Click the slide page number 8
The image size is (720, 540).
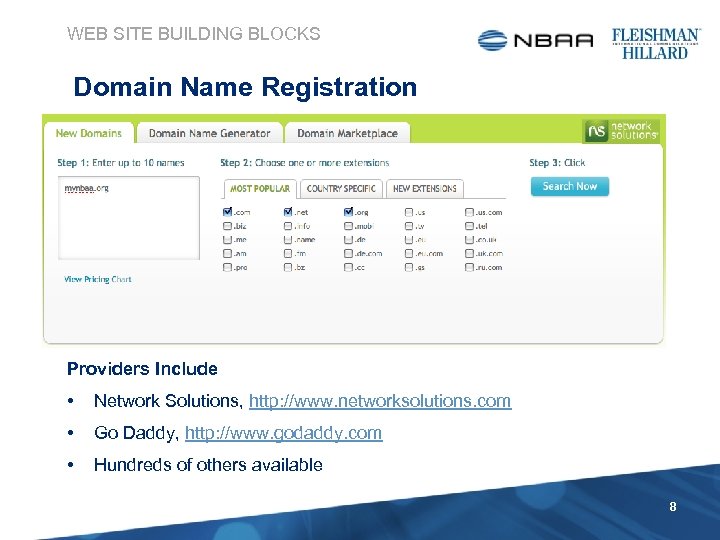point(673,506)
